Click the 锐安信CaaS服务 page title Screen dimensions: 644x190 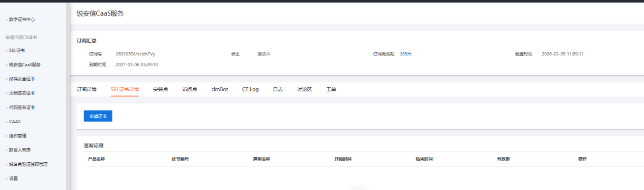[x=100, y=14]
